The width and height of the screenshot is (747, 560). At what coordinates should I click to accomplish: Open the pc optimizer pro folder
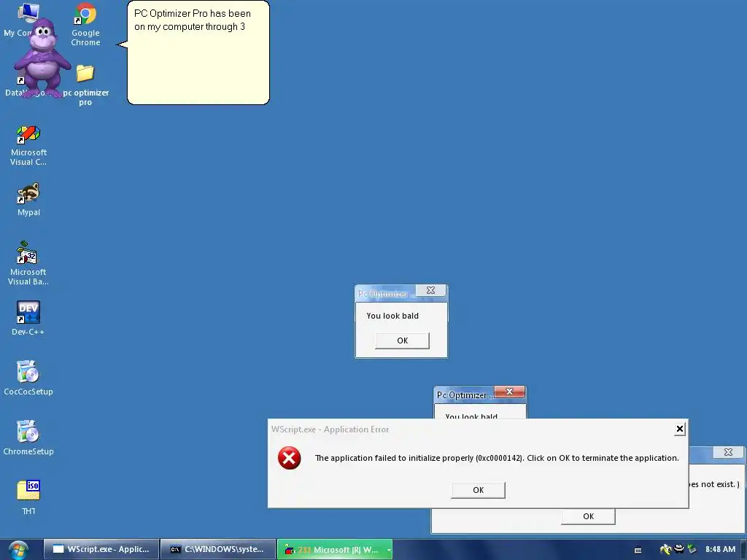coord(85,85)
